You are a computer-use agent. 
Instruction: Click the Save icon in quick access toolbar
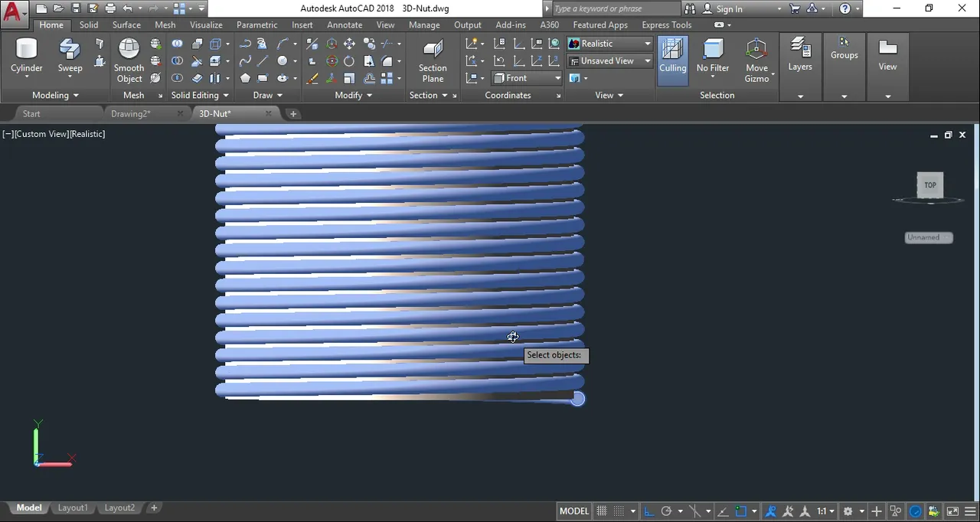pos(76,8)
